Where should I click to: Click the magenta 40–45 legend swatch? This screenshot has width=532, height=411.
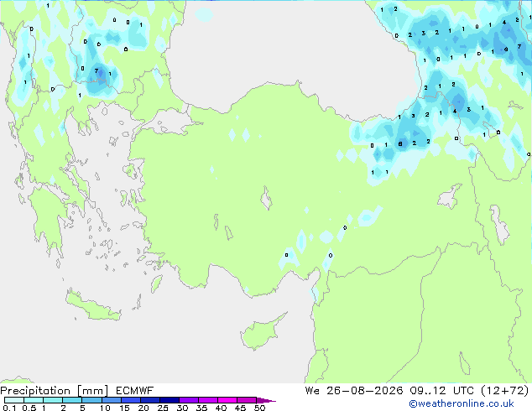pos(227,400)
